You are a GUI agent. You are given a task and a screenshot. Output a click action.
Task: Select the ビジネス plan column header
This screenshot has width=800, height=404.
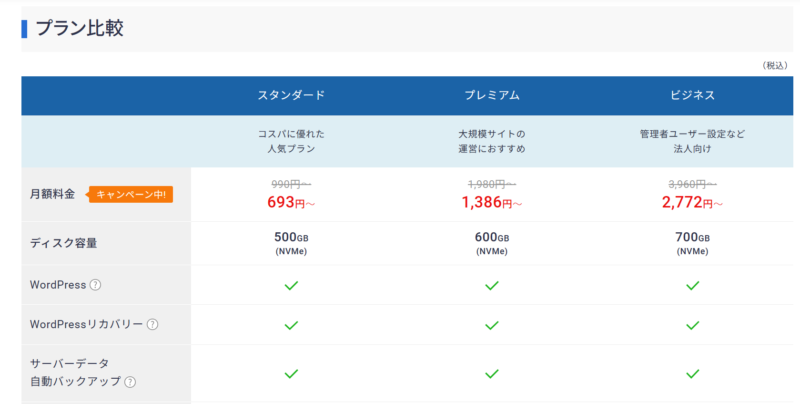pos(692,96)
